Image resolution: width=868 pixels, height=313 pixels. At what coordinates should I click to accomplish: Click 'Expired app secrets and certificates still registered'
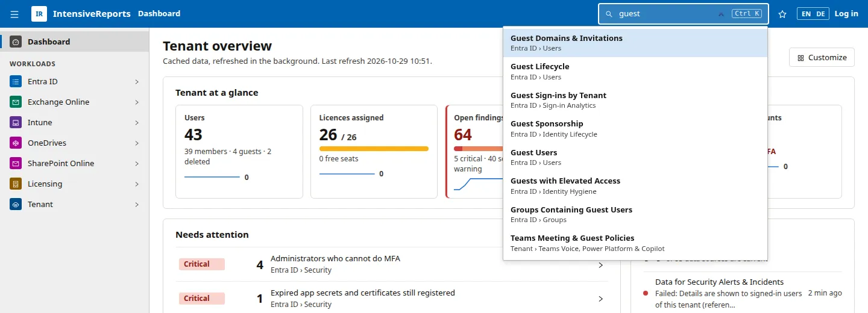363,293
